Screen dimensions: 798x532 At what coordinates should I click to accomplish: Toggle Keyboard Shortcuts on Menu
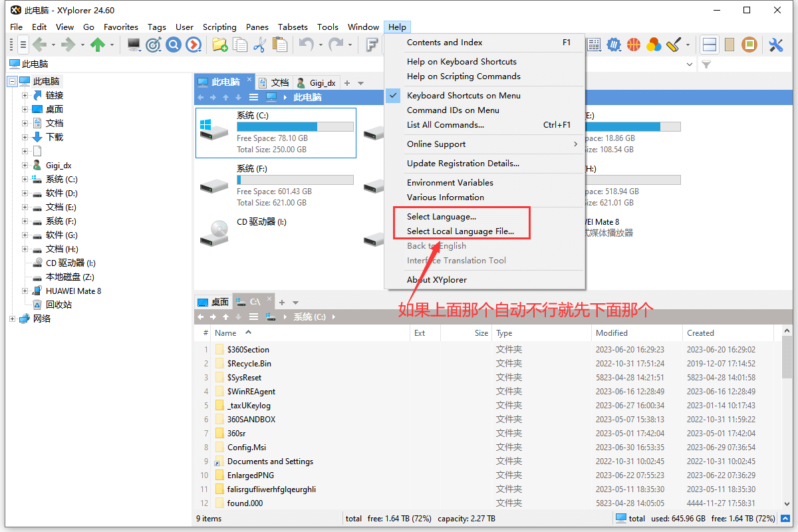464,96
